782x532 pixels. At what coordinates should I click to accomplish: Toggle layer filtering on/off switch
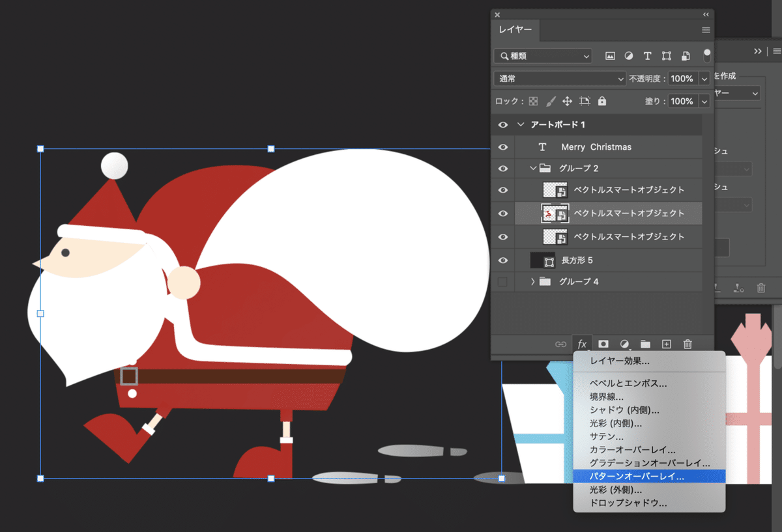(x=707, y=55)
